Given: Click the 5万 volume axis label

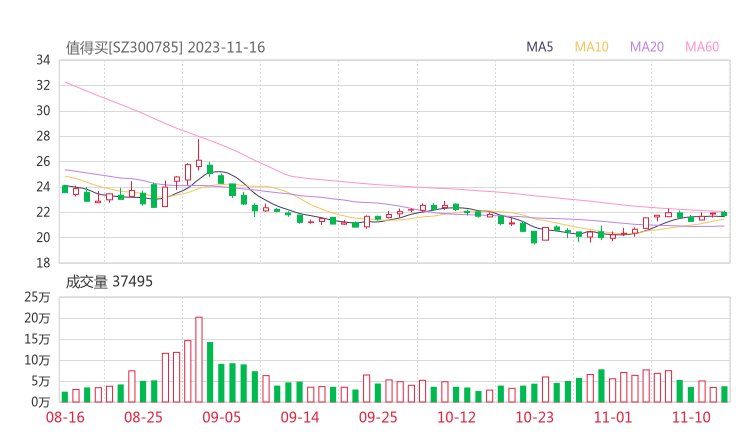Looking at the screenshot, I should [41, 381].
